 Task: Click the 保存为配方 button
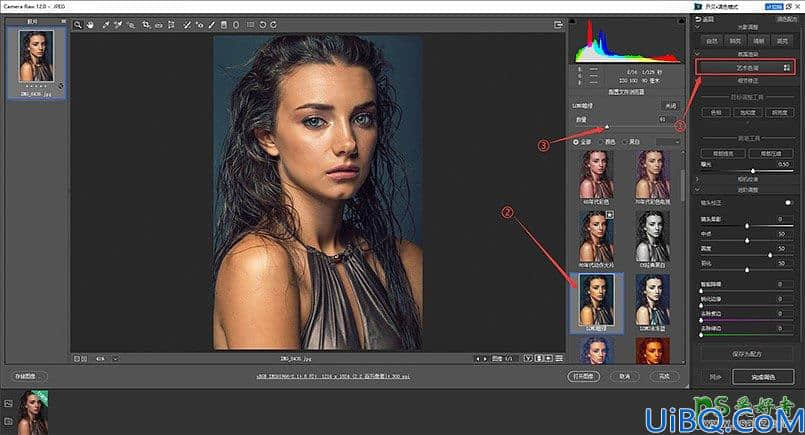[746, 354]
